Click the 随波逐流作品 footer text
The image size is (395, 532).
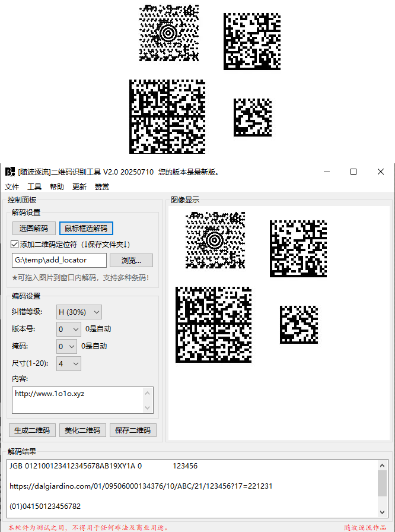[365, 528]
